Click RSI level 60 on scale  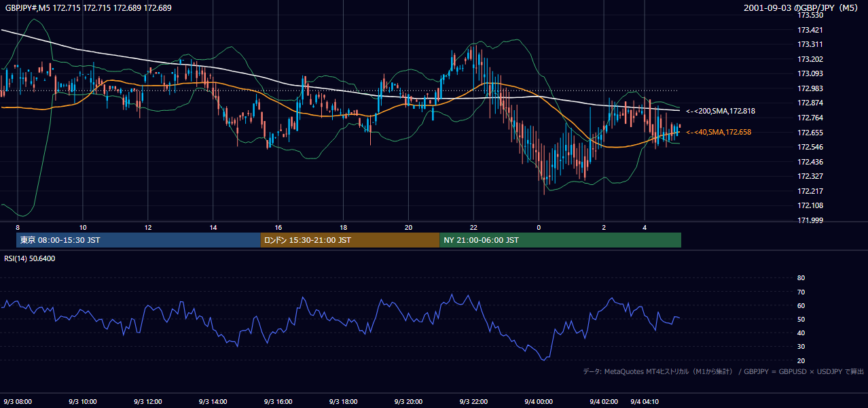pos(801,305)
